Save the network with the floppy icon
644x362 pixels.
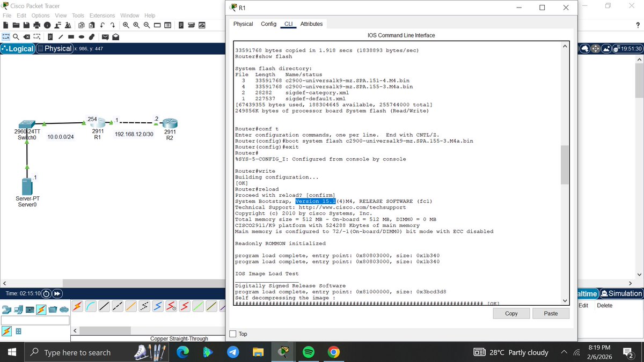27,25
